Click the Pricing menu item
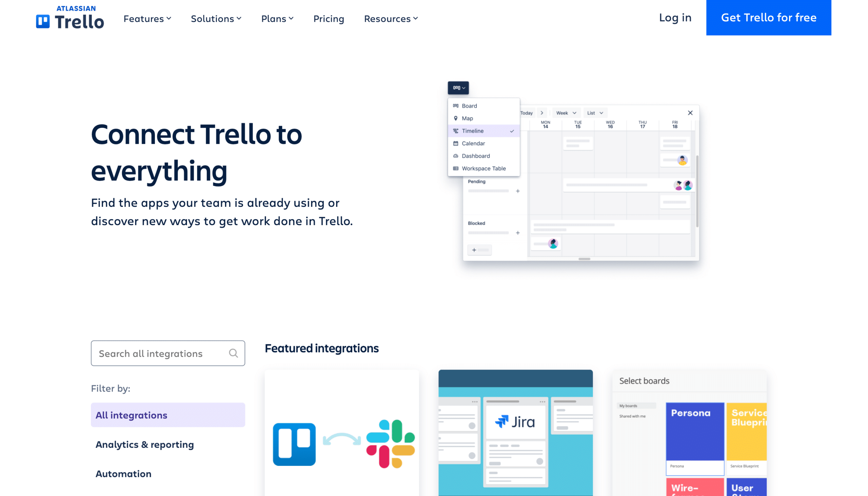Image resolution: width=868 pixels, height=496 pixels. click(x=329, y=18)
